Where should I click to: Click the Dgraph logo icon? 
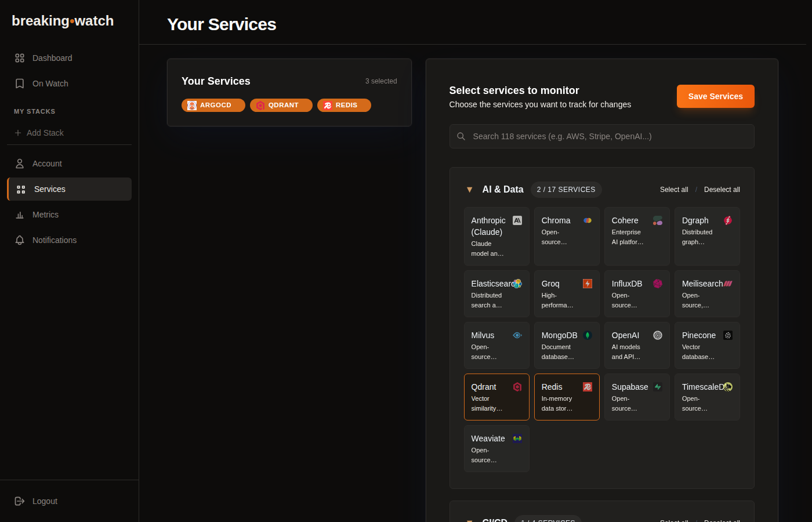(728, 220)
